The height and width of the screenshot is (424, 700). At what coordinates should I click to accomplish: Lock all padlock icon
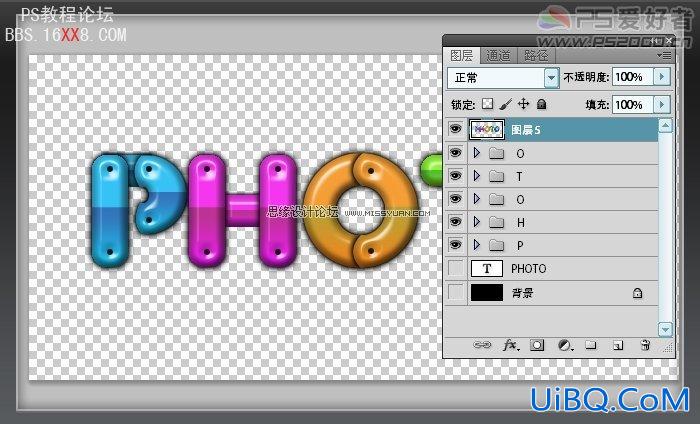[x=542, y=104]
